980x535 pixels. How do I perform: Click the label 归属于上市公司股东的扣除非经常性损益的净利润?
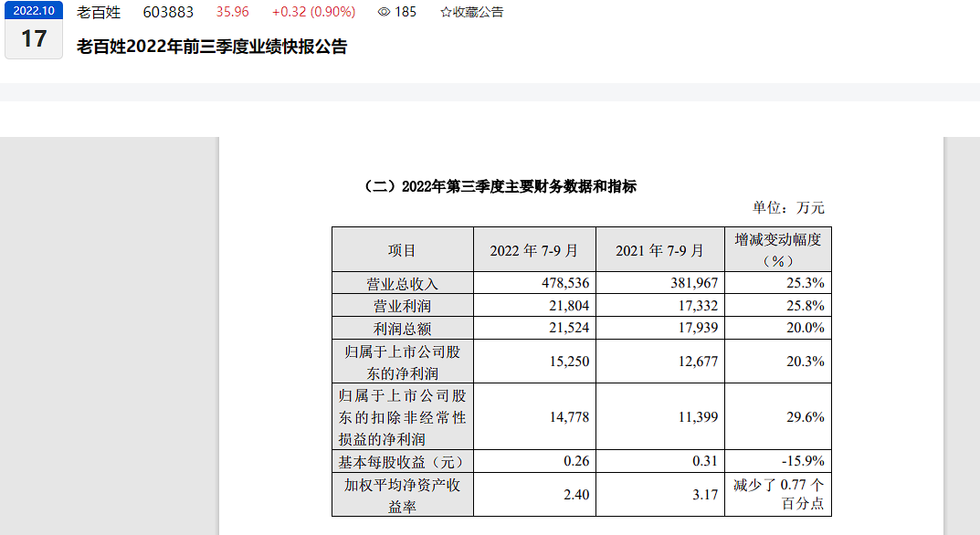click(x=402, y=417)
